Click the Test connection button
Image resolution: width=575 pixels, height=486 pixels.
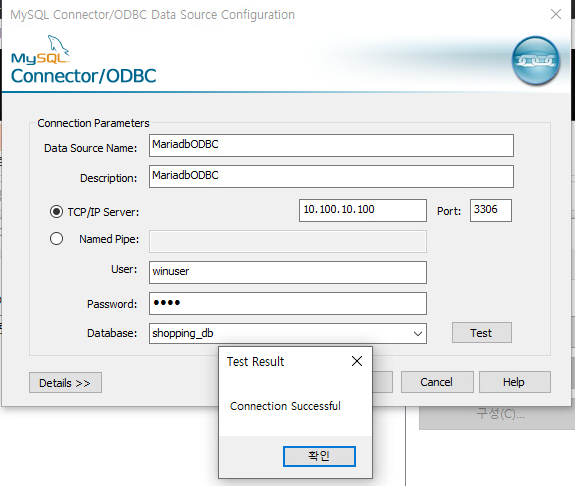click(481, 333)
